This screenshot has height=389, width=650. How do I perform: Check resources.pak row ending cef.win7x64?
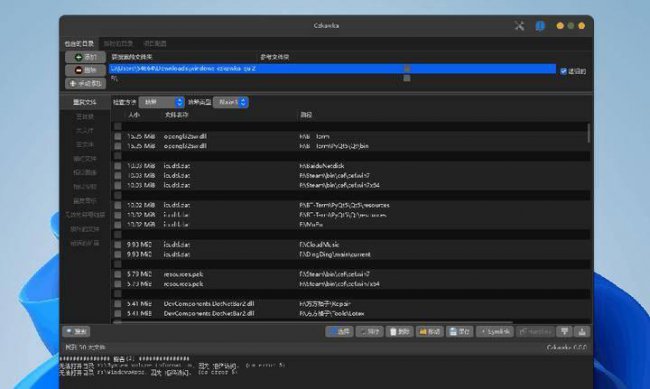118,284
